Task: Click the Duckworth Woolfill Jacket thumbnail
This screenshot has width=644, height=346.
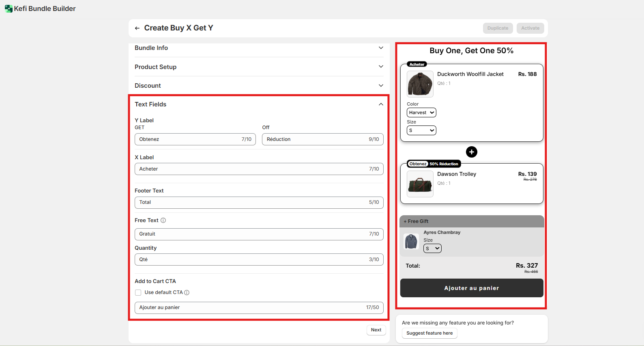Action: coord(420,84)
